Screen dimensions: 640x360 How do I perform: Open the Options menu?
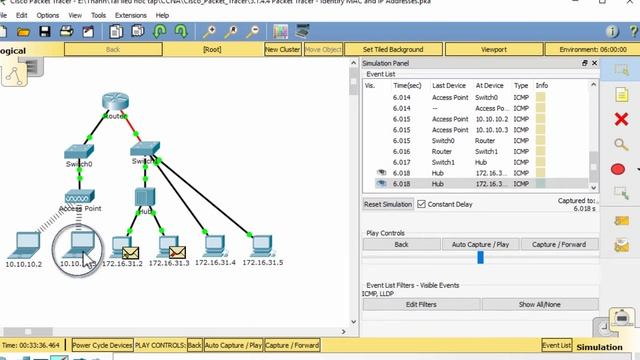click(x=48, y=15)
